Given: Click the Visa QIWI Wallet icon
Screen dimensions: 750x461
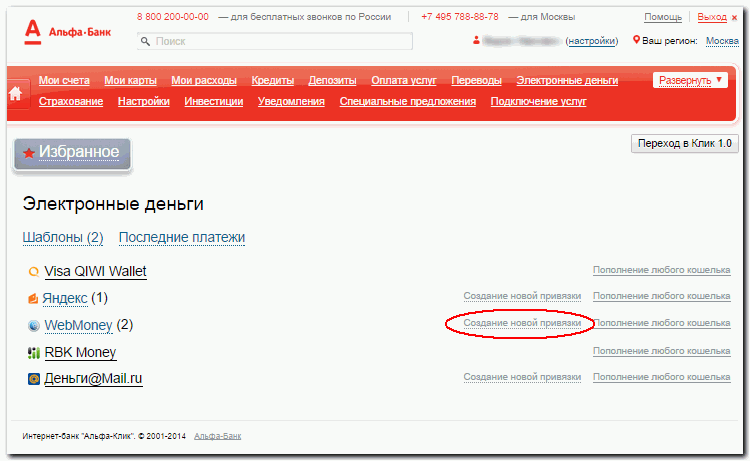Looking at the screenshot, I should click(33, 272).
